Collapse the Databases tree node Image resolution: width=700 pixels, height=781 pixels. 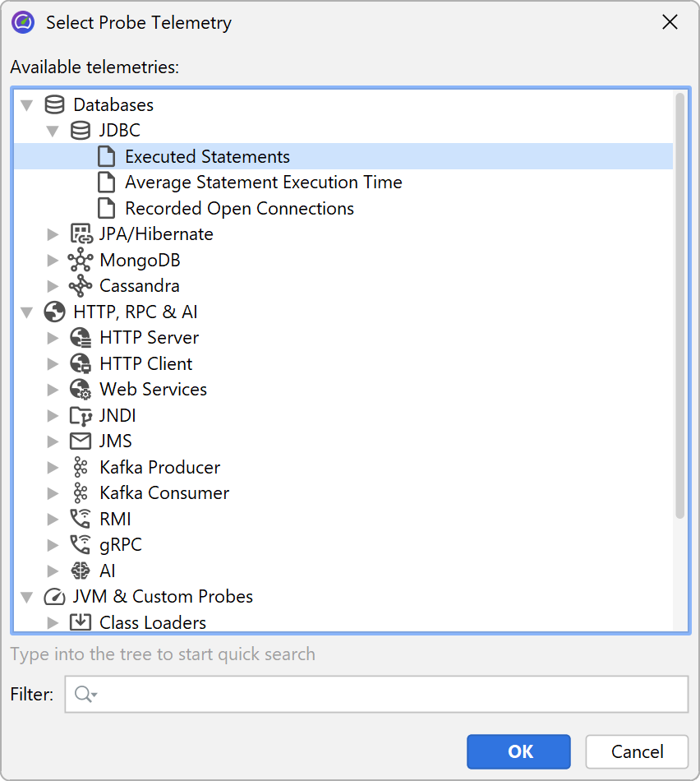click(27, 105)
